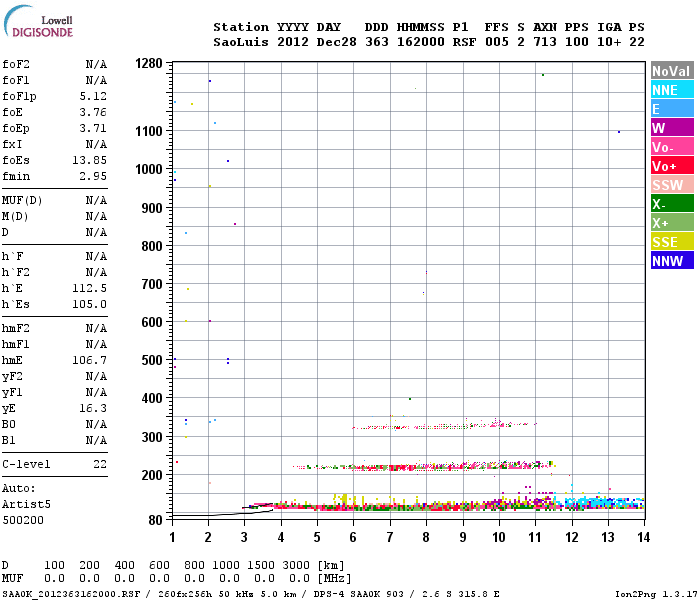Click the hmF2 parameter label
700x600 pixels.
click(x=16, y=329)
